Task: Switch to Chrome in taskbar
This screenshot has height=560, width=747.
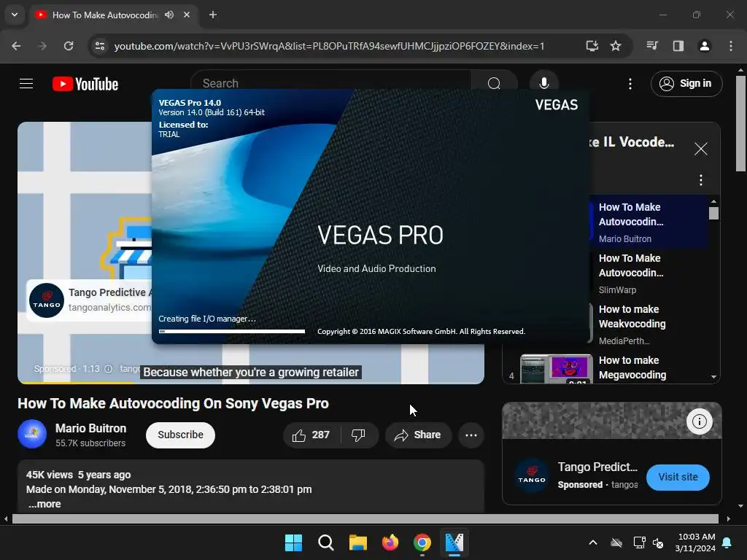Action: (x=422, y=542)
